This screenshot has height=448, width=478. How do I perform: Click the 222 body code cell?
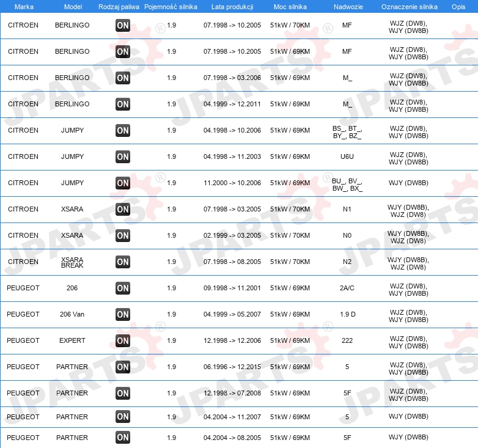347,340
